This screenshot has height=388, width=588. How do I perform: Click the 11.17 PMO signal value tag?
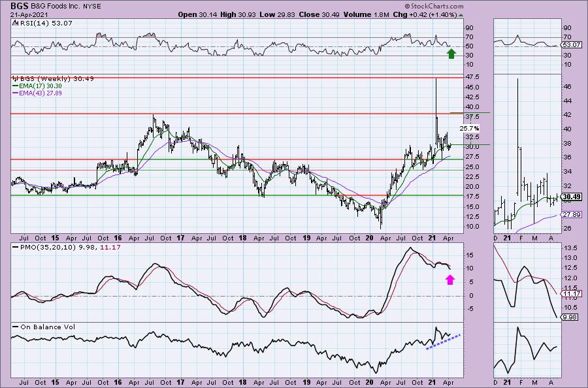click(571, 293)
